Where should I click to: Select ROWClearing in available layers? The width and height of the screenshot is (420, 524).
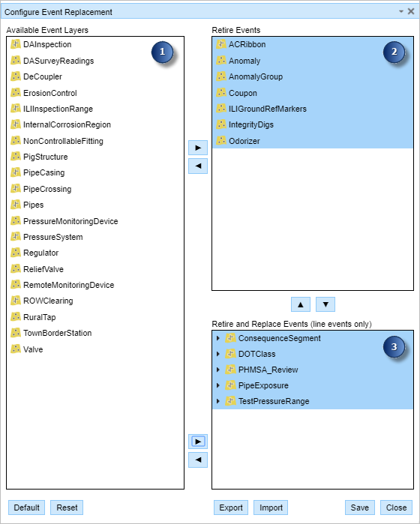[95, 301]
